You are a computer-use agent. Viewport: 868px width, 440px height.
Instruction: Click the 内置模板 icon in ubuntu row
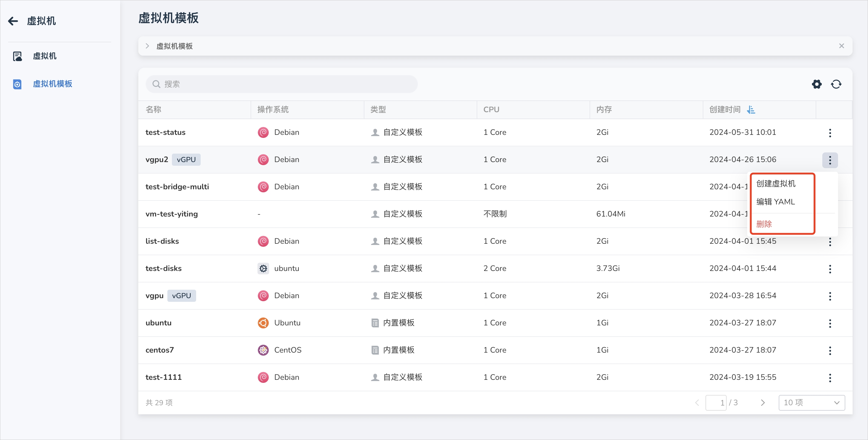[x=375, y=323]
